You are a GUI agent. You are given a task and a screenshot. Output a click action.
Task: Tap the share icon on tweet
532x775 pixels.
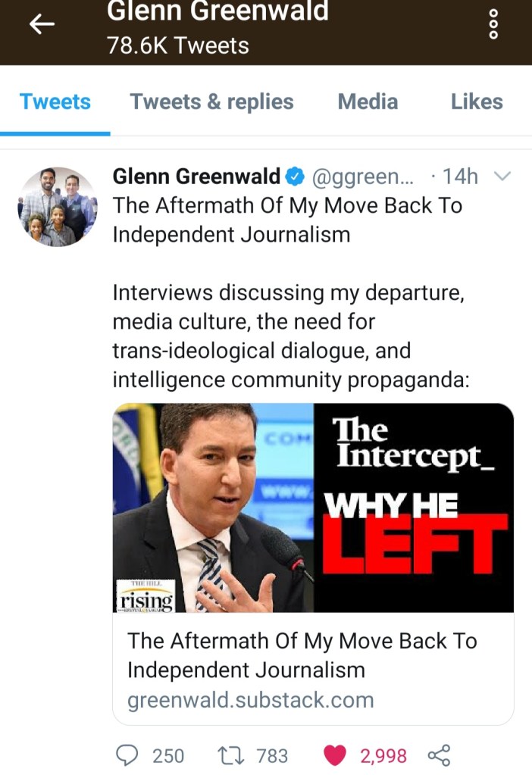[x=439, y=756]
